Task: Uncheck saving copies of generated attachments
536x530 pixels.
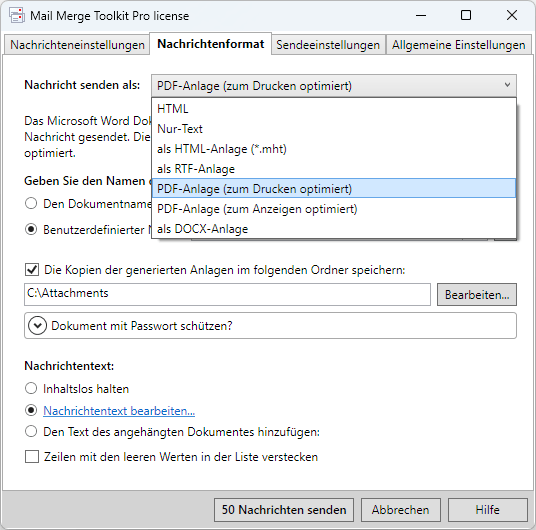Action: point(32,270)
